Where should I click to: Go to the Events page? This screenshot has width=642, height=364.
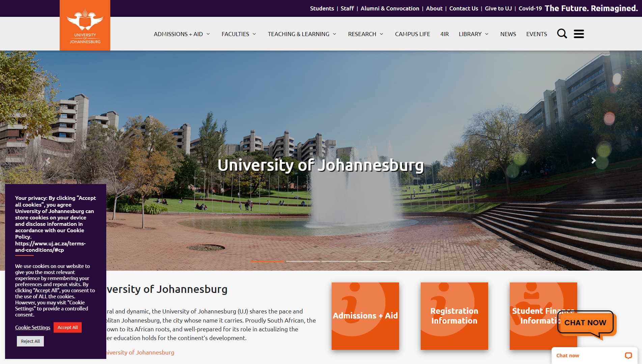(537, 34)
